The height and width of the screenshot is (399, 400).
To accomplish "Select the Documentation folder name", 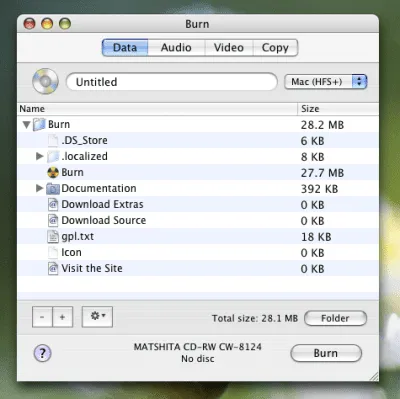I will point(99,188).
